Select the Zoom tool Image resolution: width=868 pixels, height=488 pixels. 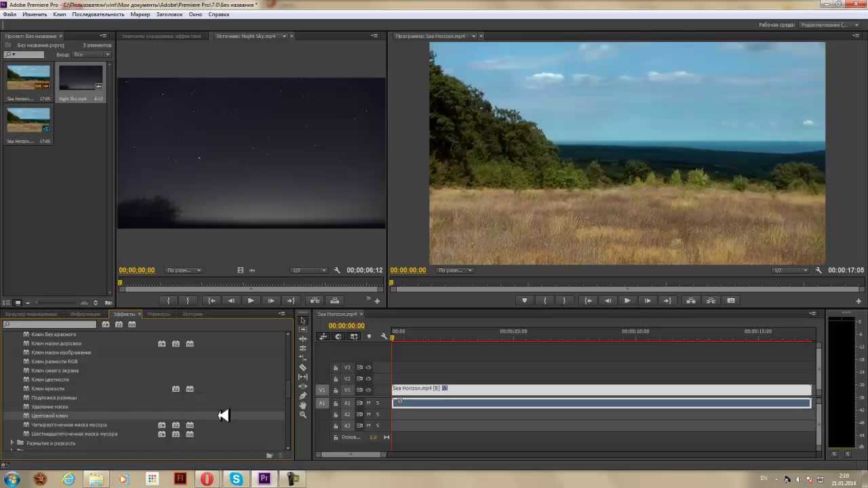[x=303, y=414]
